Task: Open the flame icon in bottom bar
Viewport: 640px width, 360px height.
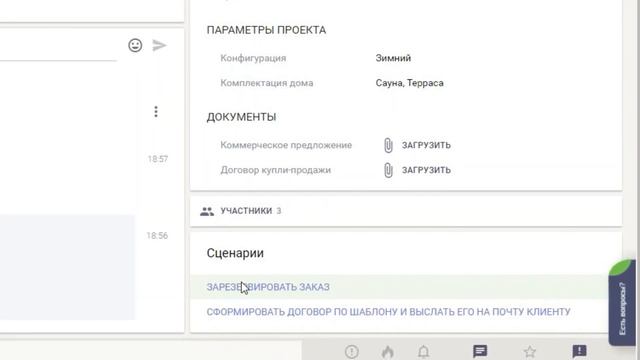Action: 387,351
